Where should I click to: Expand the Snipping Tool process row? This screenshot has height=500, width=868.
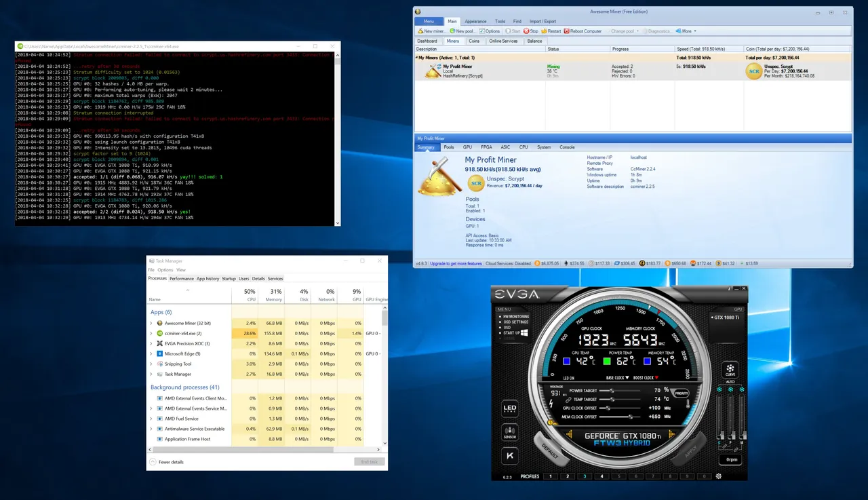151,364
